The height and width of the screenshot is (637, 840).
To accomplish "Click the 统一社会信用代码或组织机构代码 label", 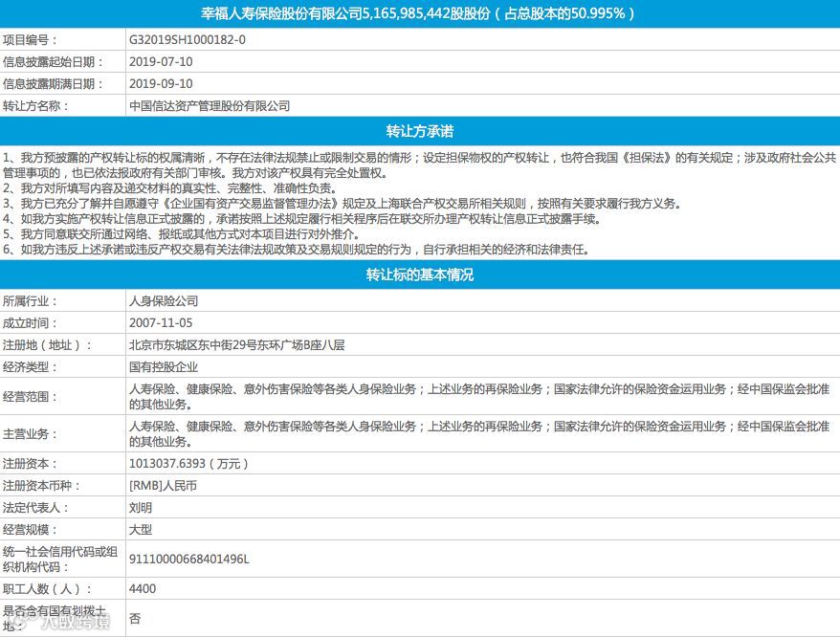I will [60, 559].
